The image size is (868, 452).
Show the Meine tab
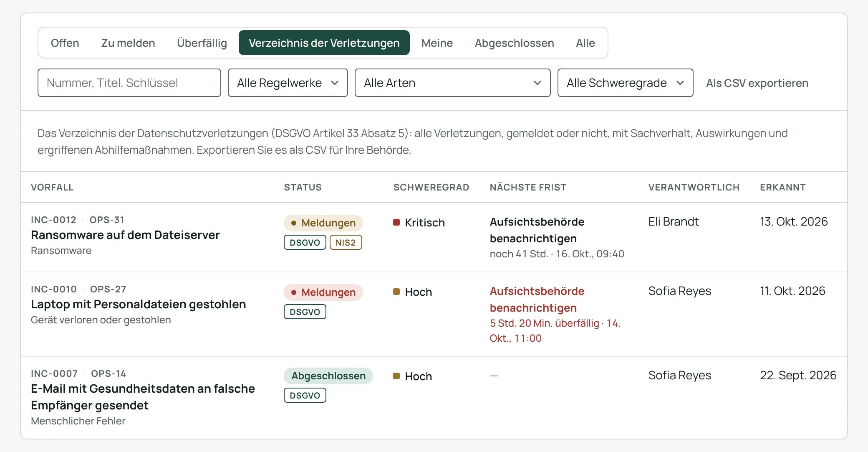pyautogui.click(x=437, y=43)
